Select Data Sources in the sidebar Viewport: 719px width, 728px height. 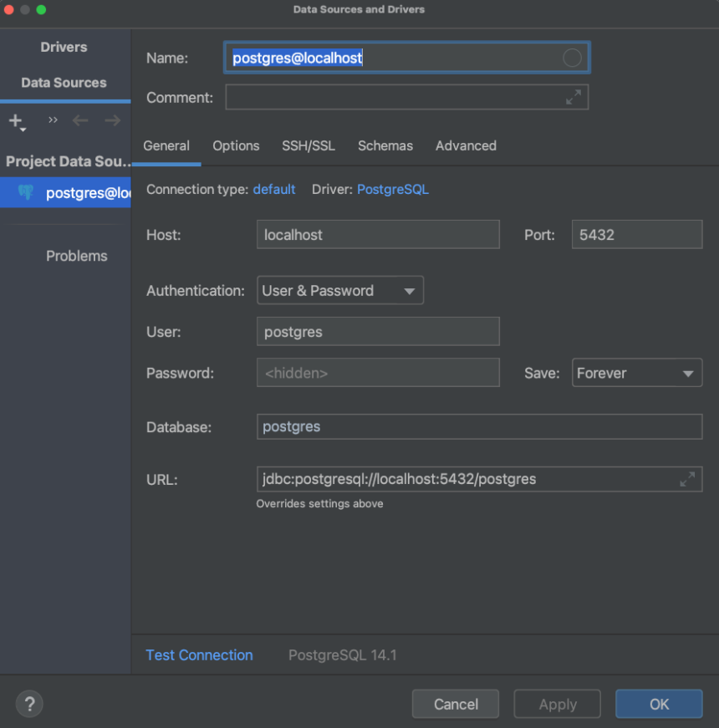pyautogui.click(x=64, y=83)
